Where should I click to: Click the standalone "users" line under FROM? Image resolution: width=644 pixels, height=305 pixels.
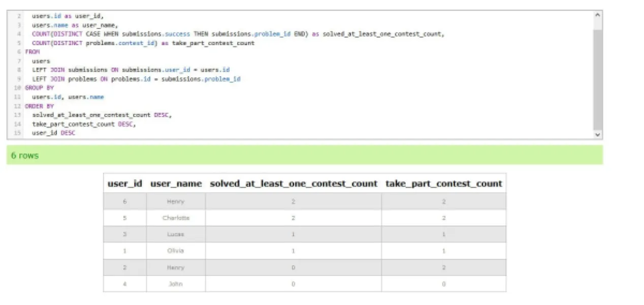[x=41, y=61]
